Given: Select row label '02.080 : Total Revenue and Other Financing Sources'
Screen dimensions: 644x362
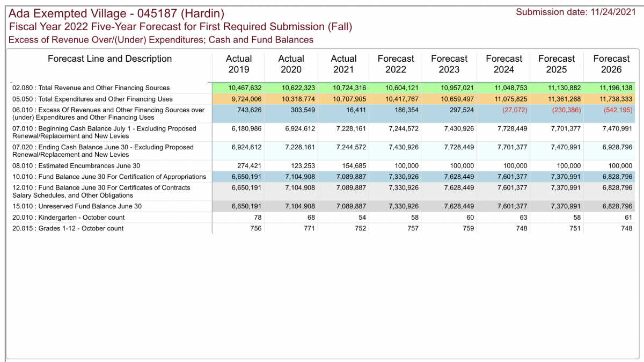Looking at the screenshot, I should pyautogui.click(x=91, y=88).
